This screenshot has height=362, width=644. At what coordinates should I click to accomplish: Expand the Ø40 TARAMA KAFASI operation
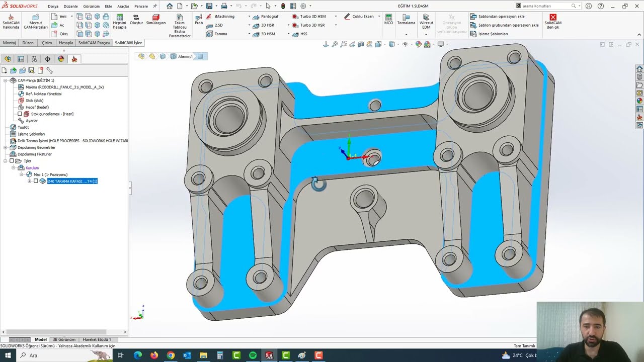[29, 181]
